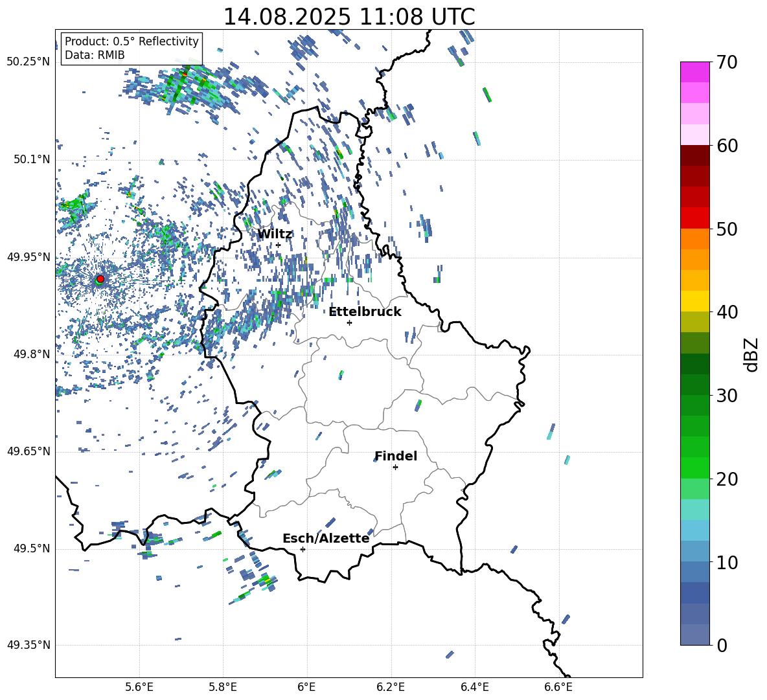The width and height of the screenshot is (767, 700).
Task: Click the Esch/Alzette city label
Action: tap(326, 538)
